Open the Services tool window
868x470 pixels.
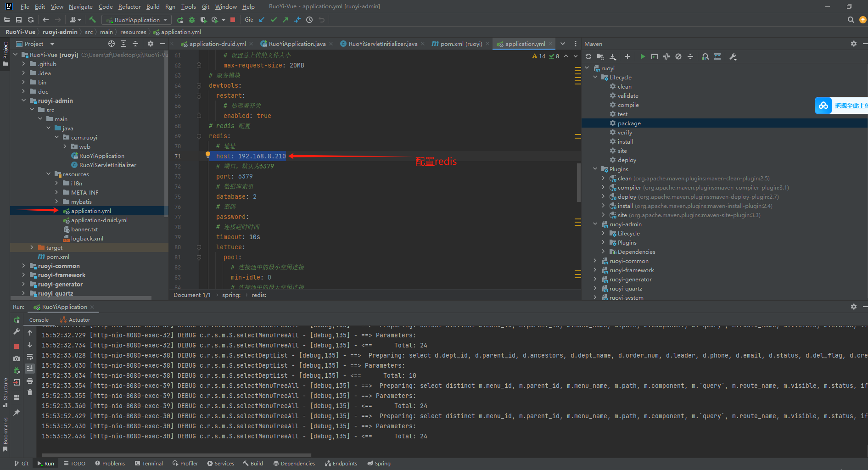pyautogui.click(x=220, y=464)
